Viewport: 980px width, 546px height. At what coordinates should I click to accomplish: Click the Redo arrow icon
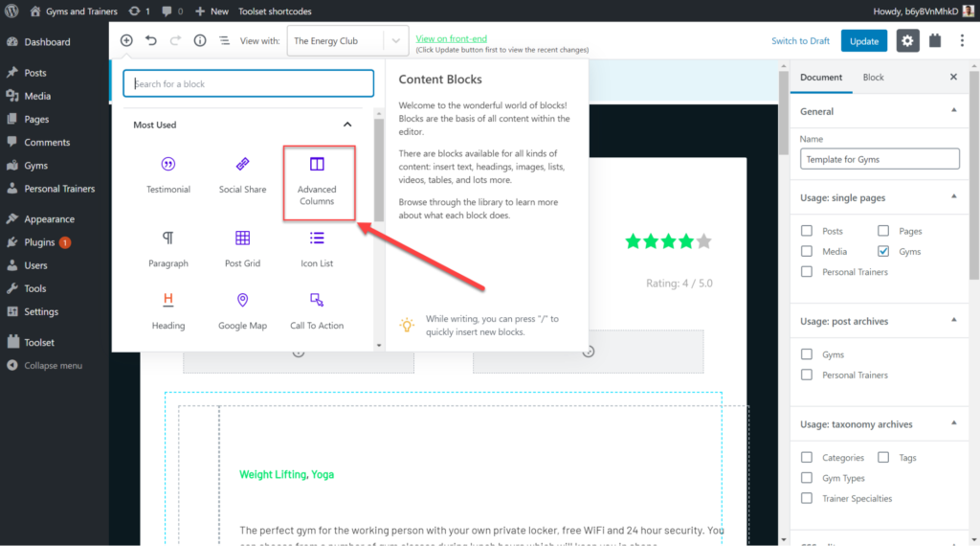pyautogui.click(x=175, y=40)
